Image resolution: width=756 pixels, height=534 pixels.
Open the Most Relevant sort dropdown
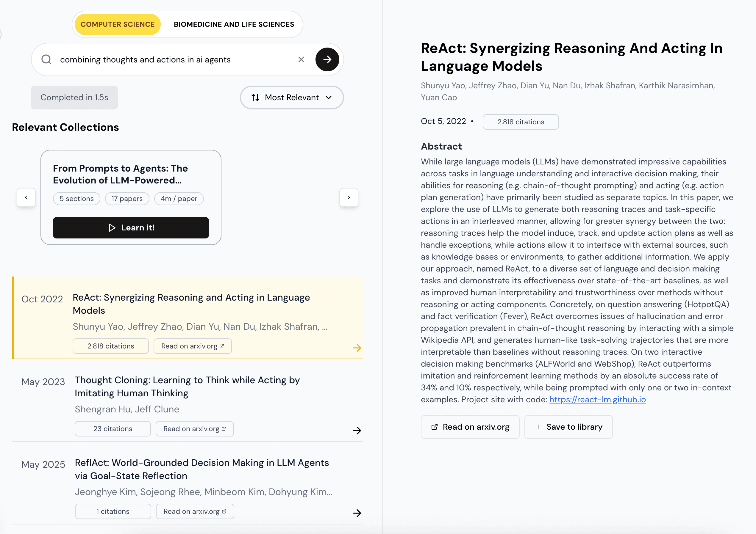292,98
